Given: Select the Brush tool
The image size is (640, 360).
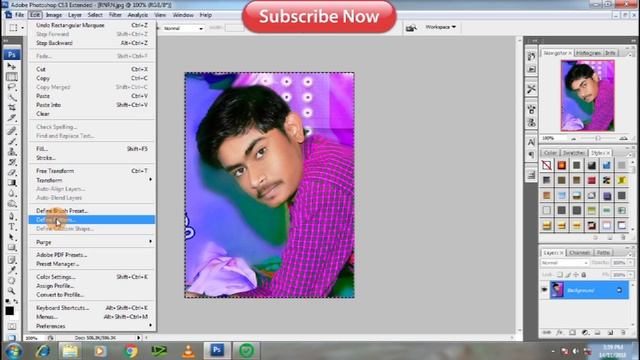Looking at the screenshot, I should [11, 141].
